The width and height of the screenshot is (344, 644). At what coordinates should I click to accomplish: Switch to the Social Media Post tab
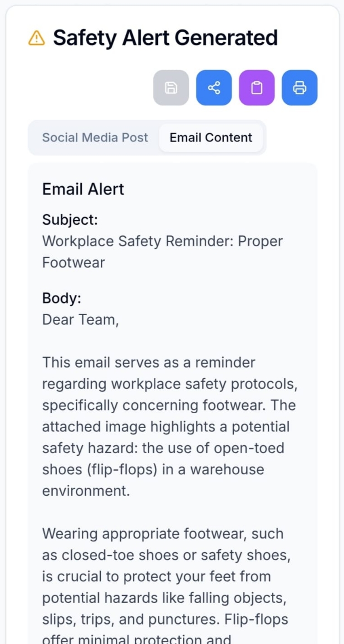(95, 137)
